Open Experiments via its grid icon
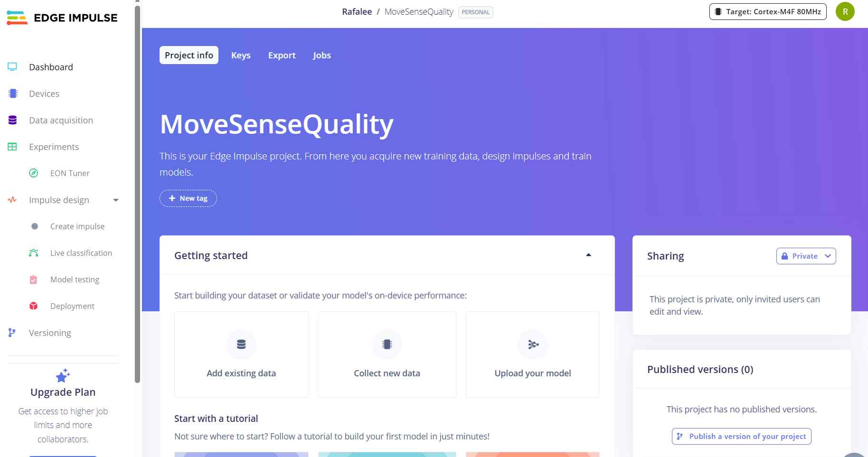 point(12,147)
